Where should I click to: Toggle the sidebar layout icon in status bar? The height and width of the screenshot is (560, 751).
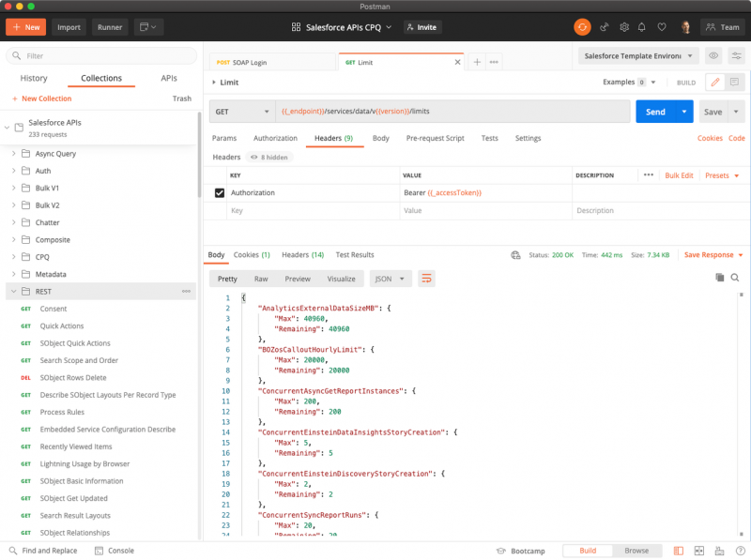[679, 551]
